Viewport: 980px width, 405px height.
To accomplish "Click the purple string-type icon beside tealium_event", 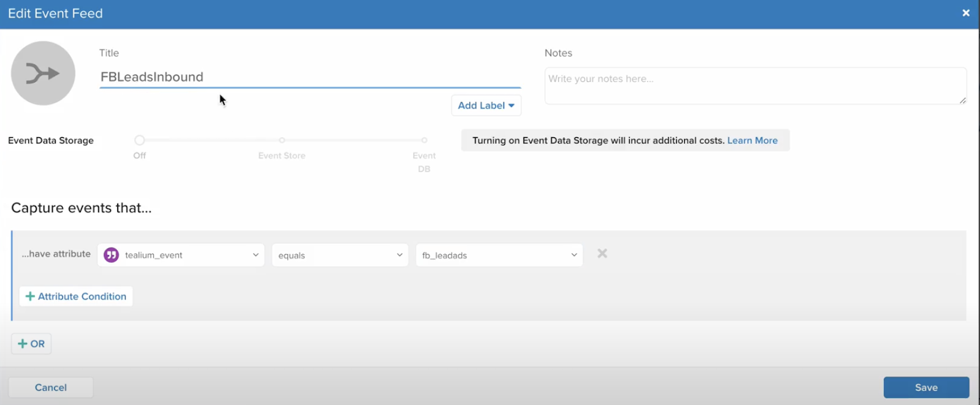I will pos(111,255).
